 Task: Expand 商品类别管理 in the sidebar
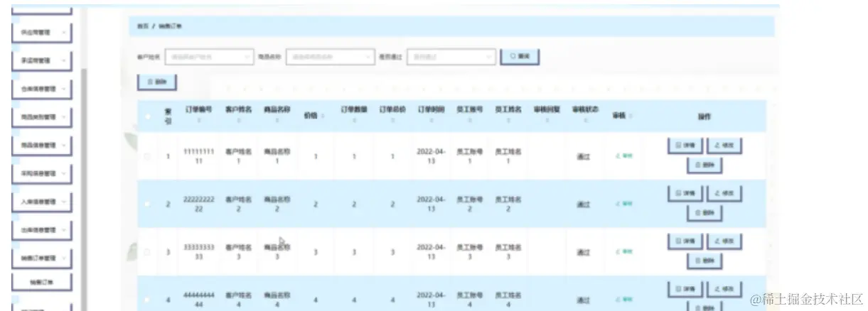pyautogui.click(x=43, y=117)
